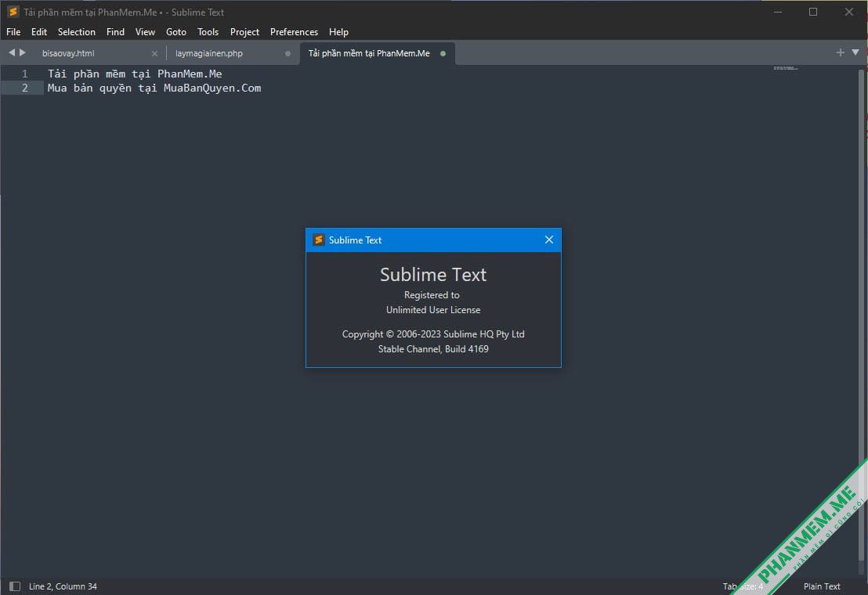Image resolution: width=868 pixels, height=595 pixels.
Task: Open the Goto menu
Action: [x=176, y=32]
